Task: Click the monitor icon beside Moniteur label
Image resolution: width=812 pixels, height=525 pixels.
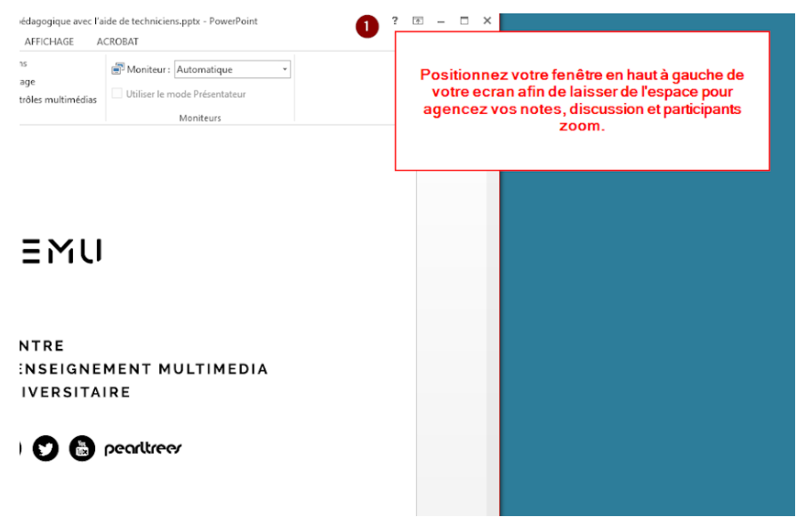Action: click(117, 69)
